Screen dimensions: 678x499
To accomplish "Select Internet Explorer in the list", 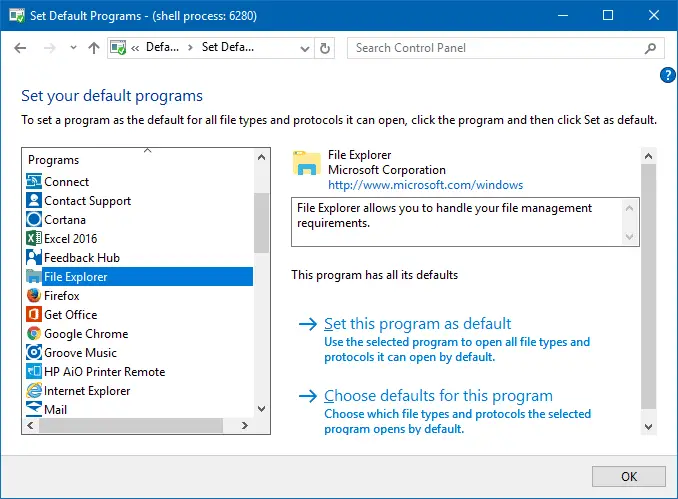I will [87, 391].
